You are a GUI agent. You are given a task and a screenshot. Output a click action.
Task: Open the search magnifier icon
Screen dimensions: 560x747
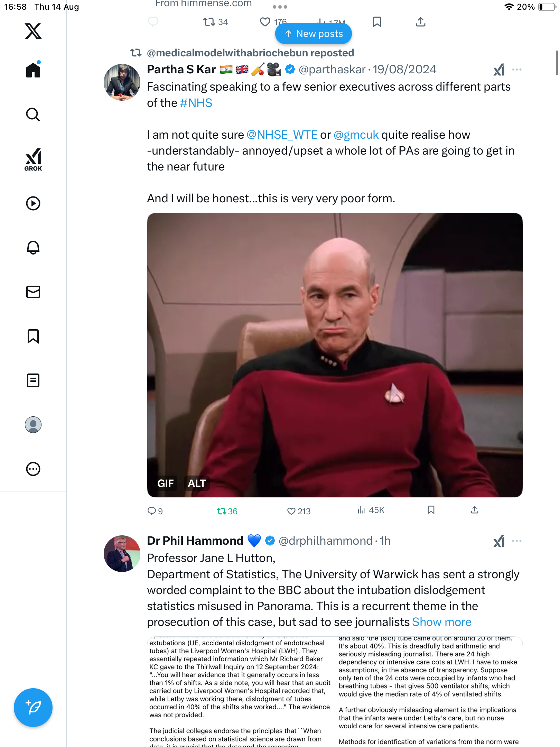(x=33, y=114)
